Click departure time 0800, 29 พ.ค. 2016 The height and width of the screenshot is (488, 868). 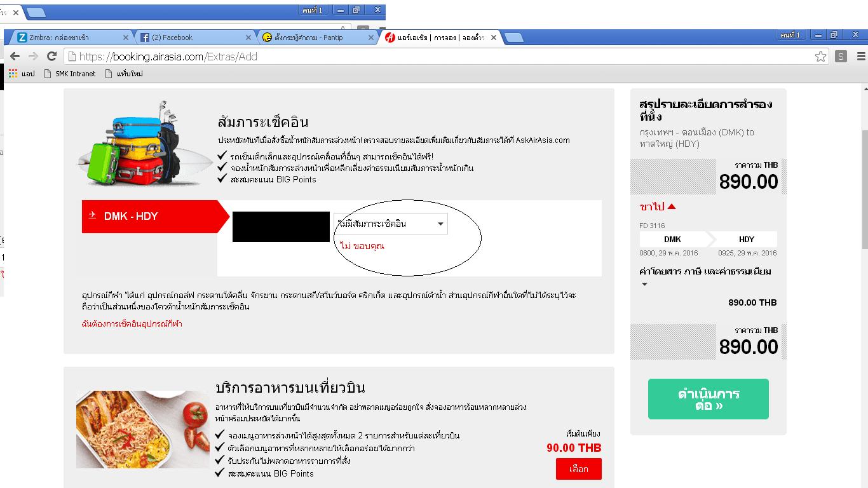668,253
